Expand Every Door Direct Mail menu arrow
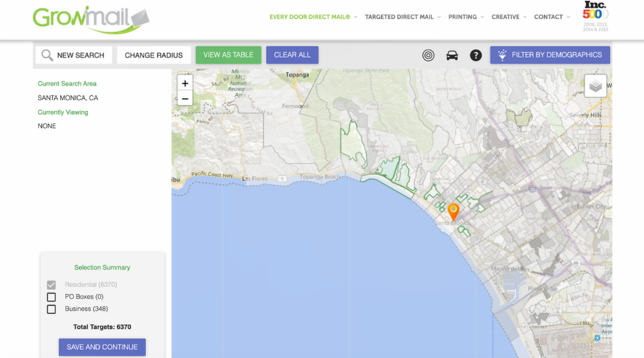Viewport: 644px width, 358px height. (355, 17)
